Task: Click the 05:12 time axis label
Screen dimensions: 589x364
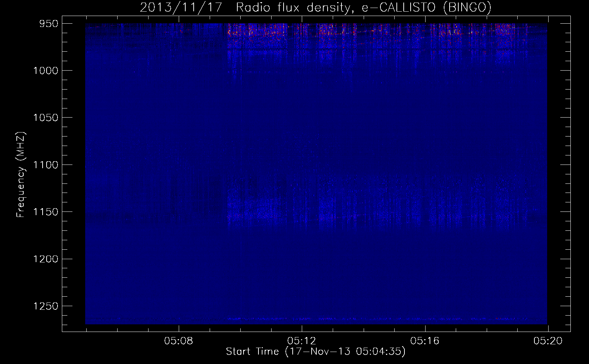Action: (302, 341)
